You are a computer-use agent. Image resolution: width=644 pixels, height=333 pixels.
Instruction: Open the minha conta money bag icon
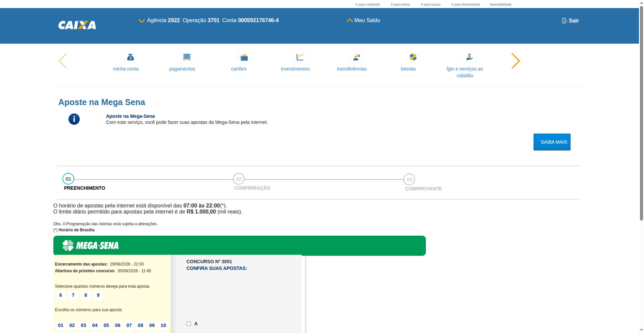point(131,57)
